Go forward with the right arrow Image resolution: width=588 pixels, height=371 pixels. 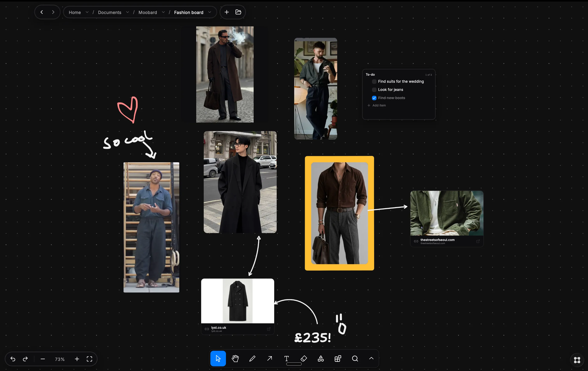pos(53,12)
